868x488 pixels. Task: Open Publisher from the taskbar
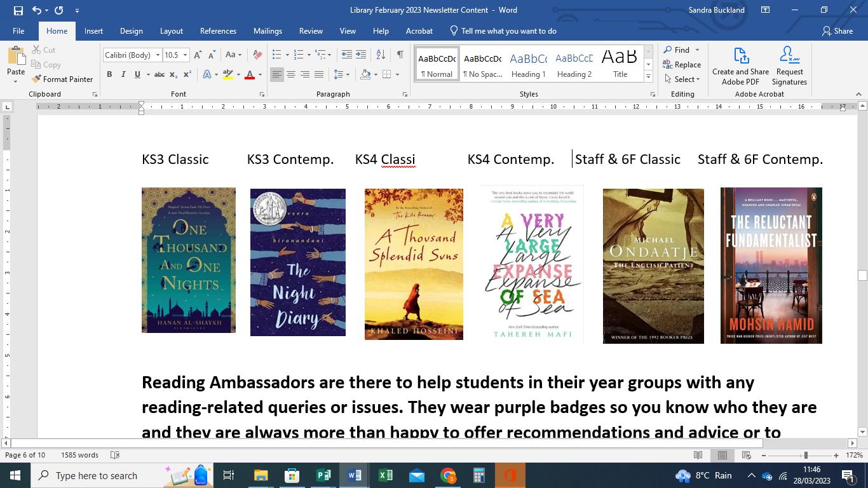[x=323, y=475]
